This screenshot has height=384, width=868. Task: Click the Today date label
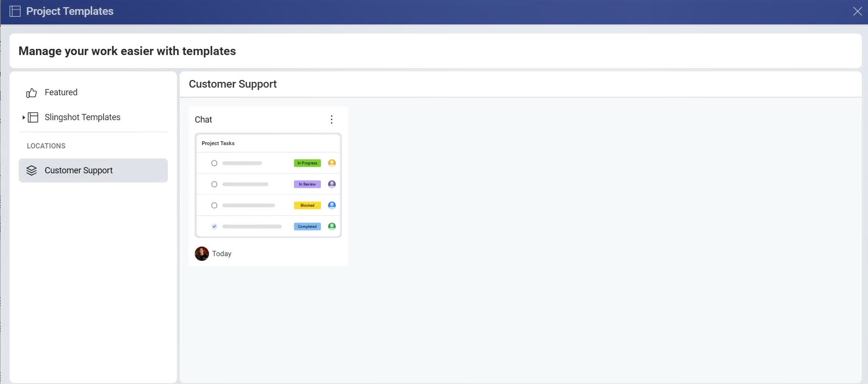coord(222,254)
